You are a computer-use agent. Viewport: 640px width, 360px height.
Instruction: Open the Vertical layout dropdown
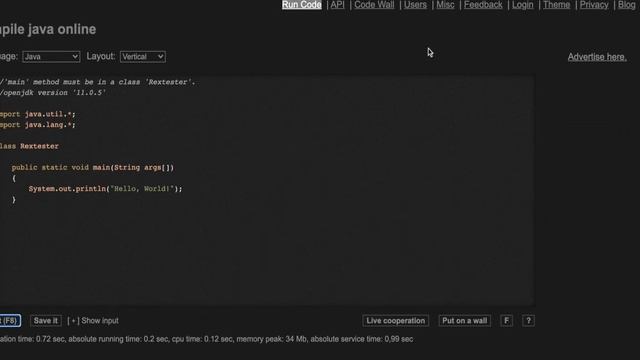click(143, 57)
